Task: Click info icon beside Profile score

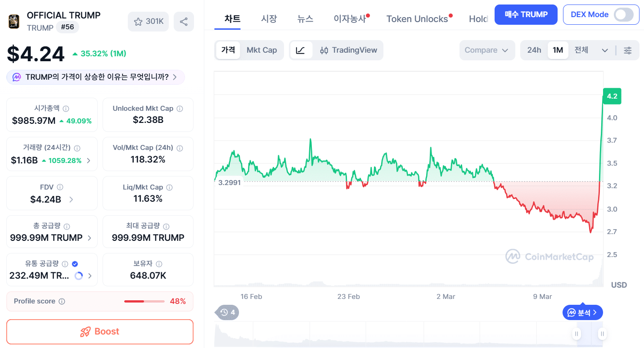Action: (62, 302)
